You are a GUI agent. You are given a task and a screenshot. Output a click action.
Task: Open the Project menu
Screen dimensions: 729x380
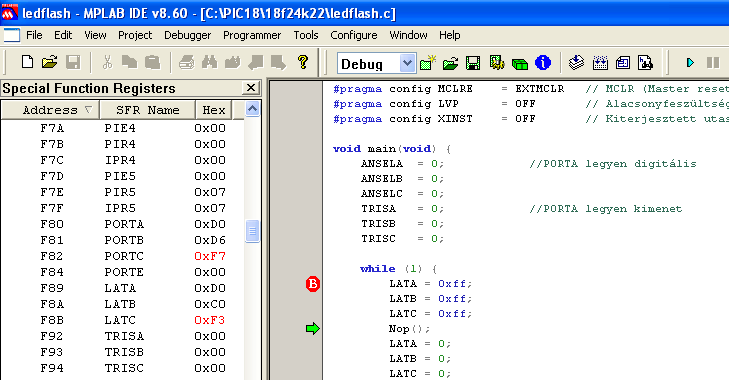tap(135, 35)
